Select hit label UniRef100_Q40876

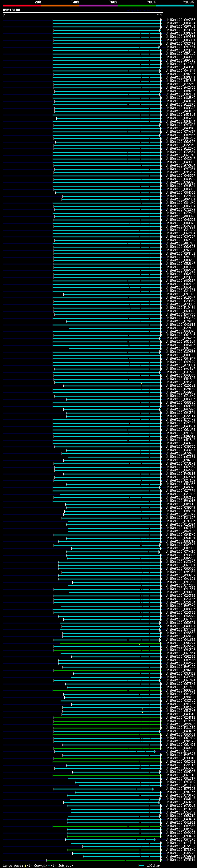pyautogui.click(x=180, y=487)
